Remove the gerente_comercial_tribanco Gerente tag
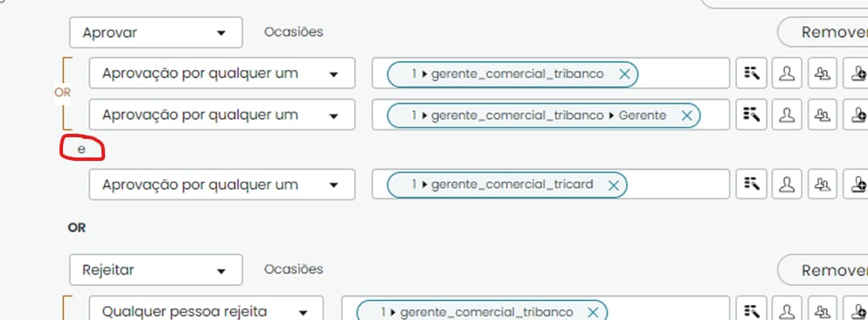Screen dimensions: 868x320 click(x=686, y=115)
